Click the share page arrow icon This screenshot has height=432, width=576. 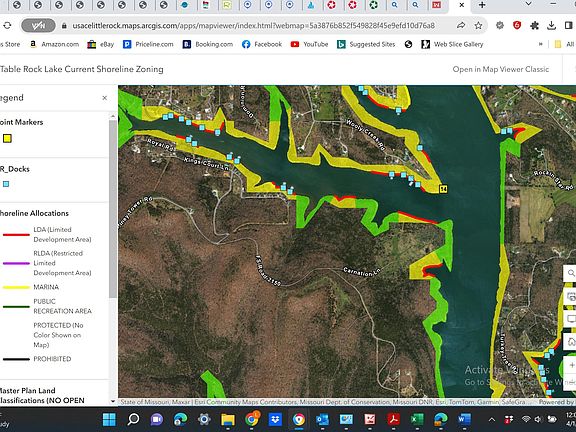461,25
